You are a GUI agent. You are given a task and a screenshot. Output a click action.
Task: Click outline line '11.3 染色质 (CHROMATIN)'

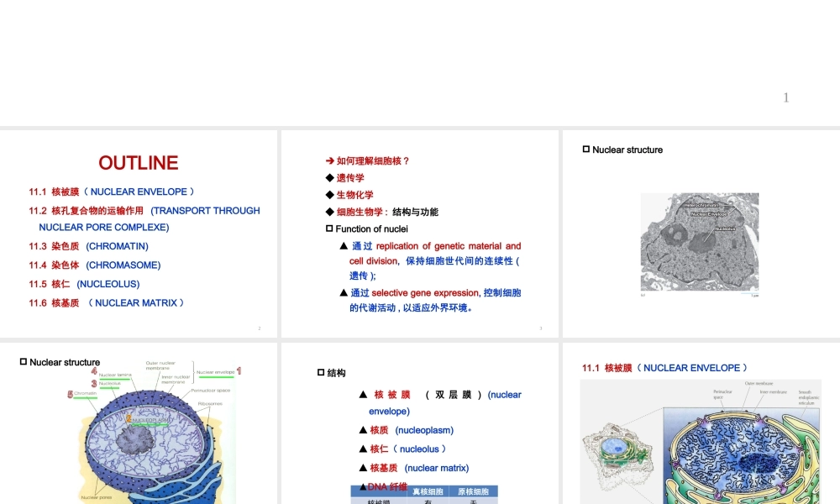(x=88, y=246)
